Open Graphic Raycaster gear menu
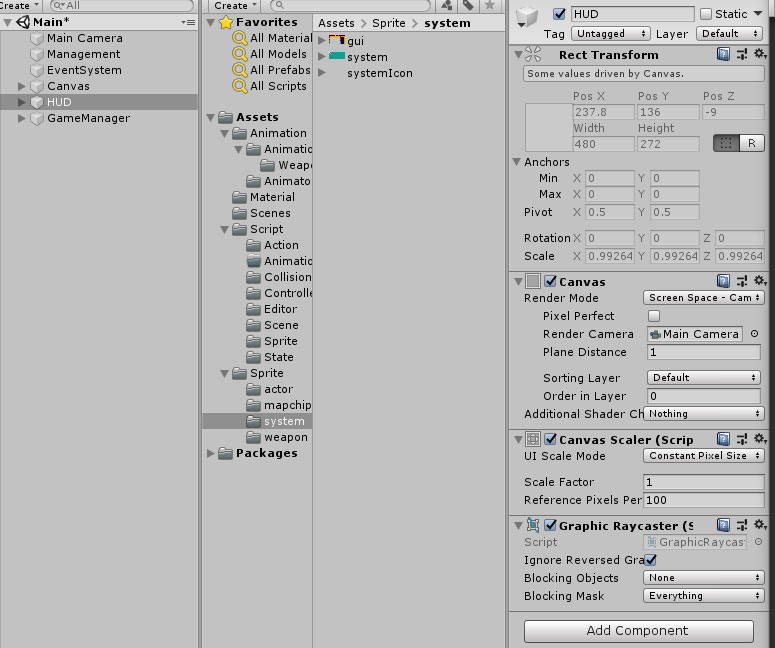The width and height of the screenshot is (775, 648). pos(760,524)
